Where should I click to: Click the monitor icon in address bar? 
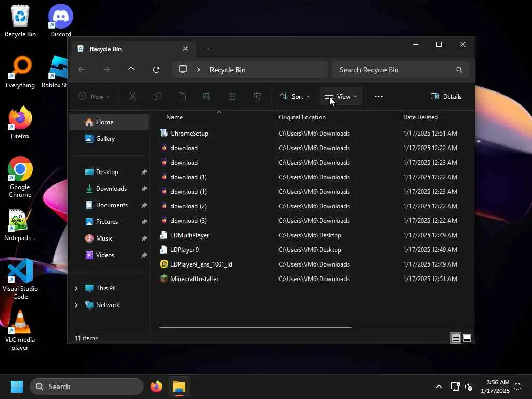coord(183,70)
